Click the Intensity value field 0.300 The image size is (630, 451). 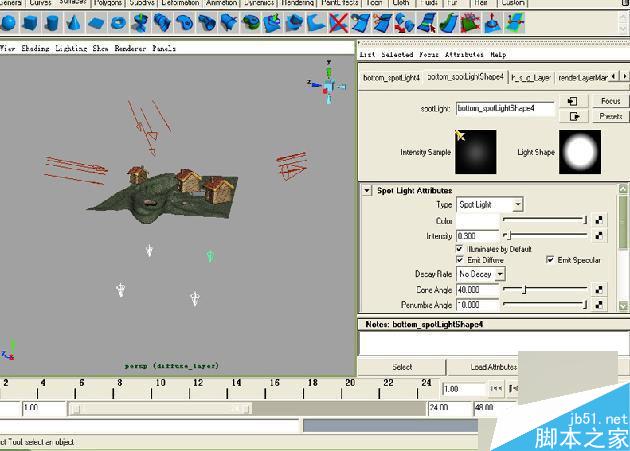pyautogui.click(x=477, y=236)
